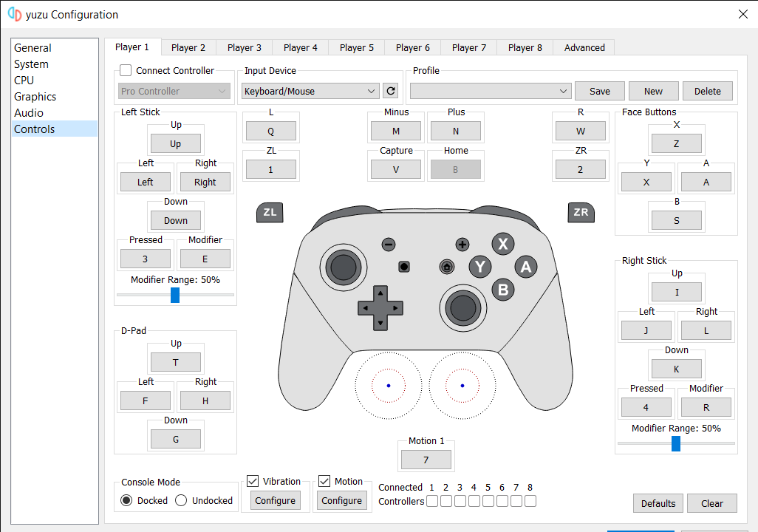Viewport: 758px width, 532px height.
Task: Click the Defaults button
Action: [x=658, y=503]
